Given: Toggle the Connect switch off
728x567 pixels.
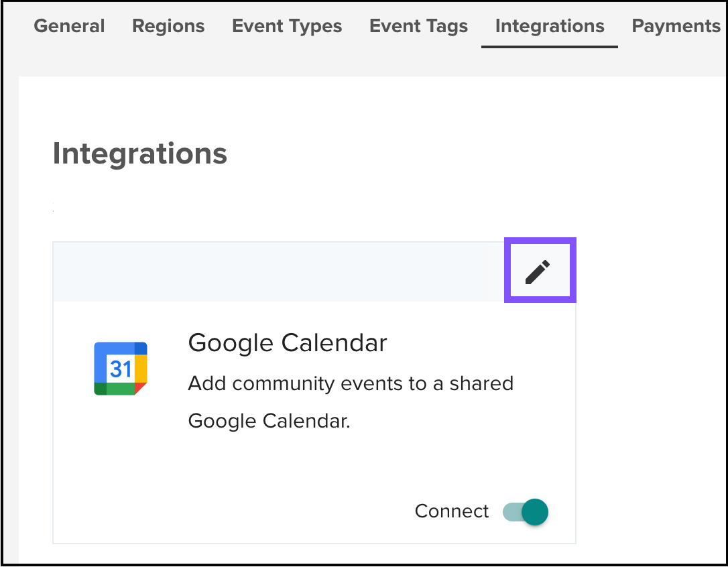Looking at the screenshot, I should click(526, 512).
